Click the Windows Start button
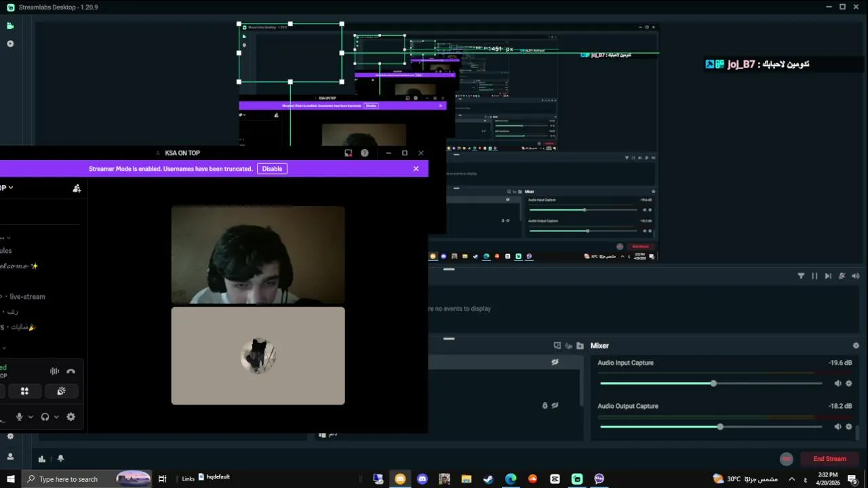Screen dimensions: 868x488 tap(11, 479)
